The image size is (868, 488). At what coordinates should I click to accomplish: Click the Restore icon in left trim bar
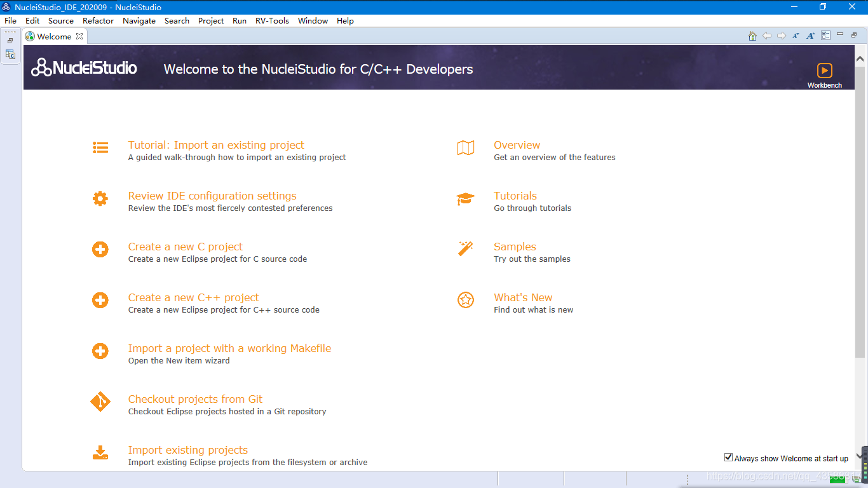click(10, 41)
